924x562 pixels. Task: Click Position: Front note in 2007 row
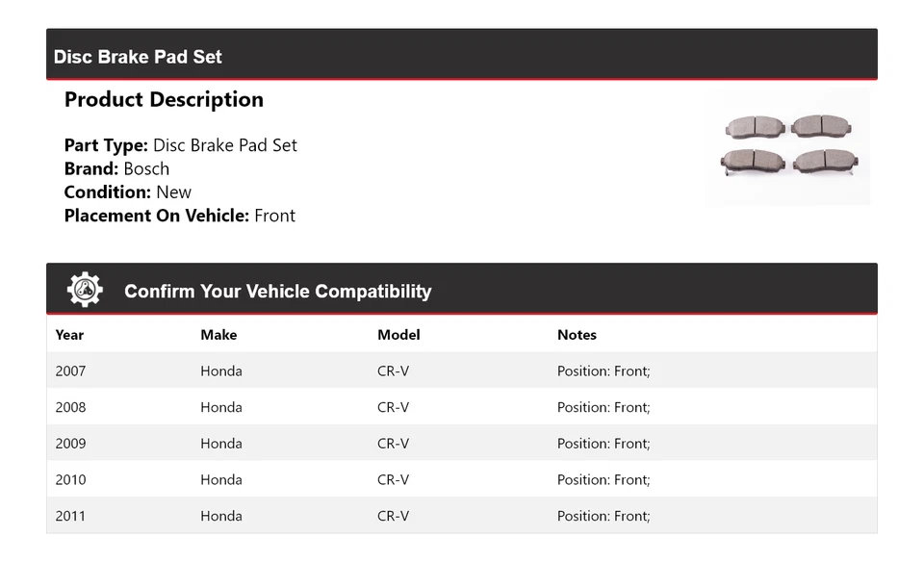pyautogui.click(x=603, y=370)
